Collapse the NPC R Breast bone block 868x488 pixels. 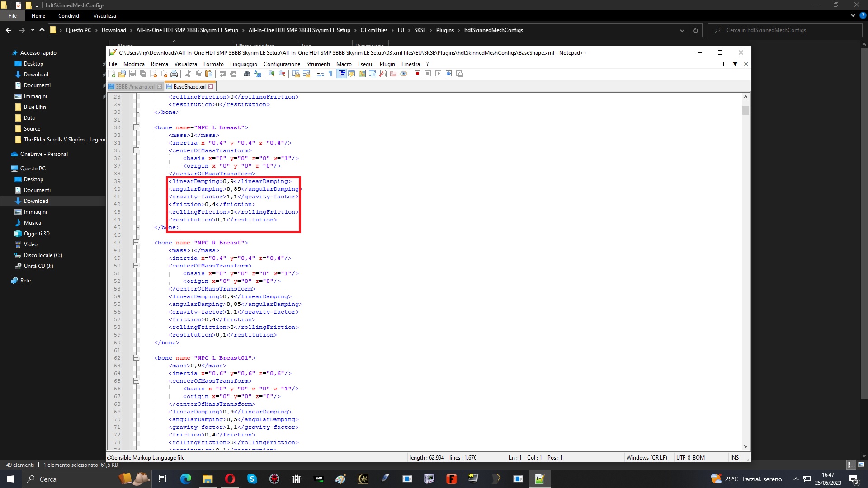tap(136, 243)
